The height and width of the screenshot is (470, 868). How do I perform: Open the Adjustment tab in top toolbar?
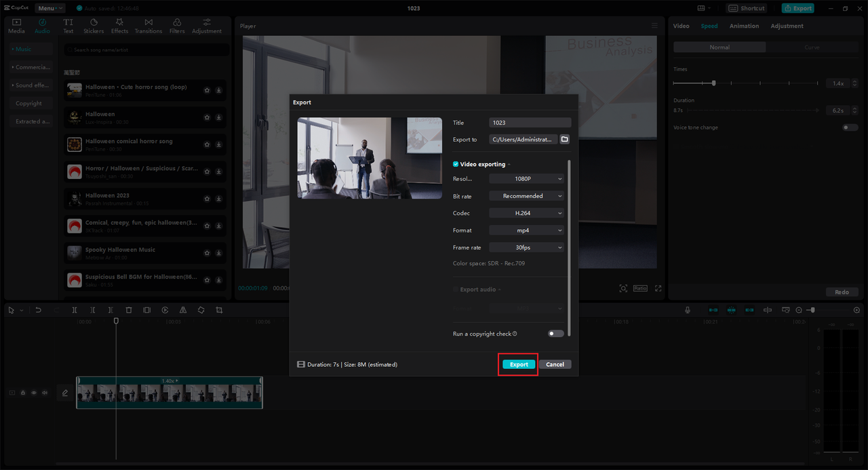[207, 26]
